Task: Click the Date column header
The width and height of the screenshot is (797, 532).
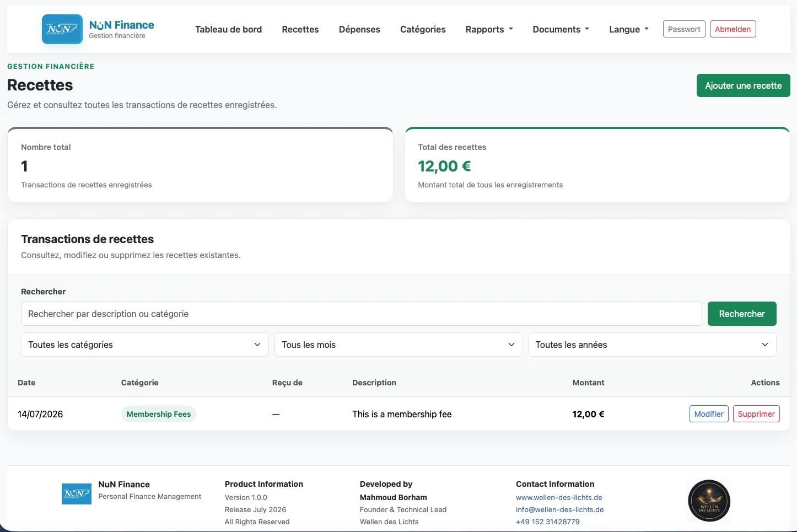Action: click(x=26, y=383)
